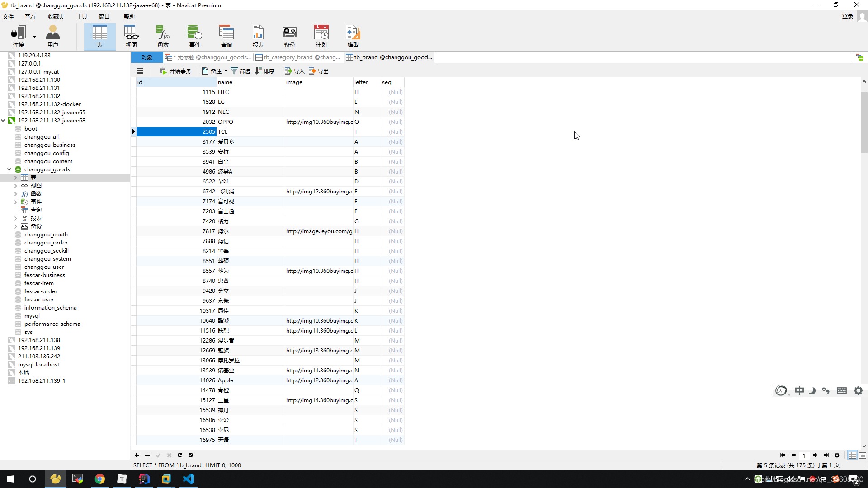The image size is (868, 488).
Task: Switch to tb_category_brand tab
Action: tap(298, 57)
